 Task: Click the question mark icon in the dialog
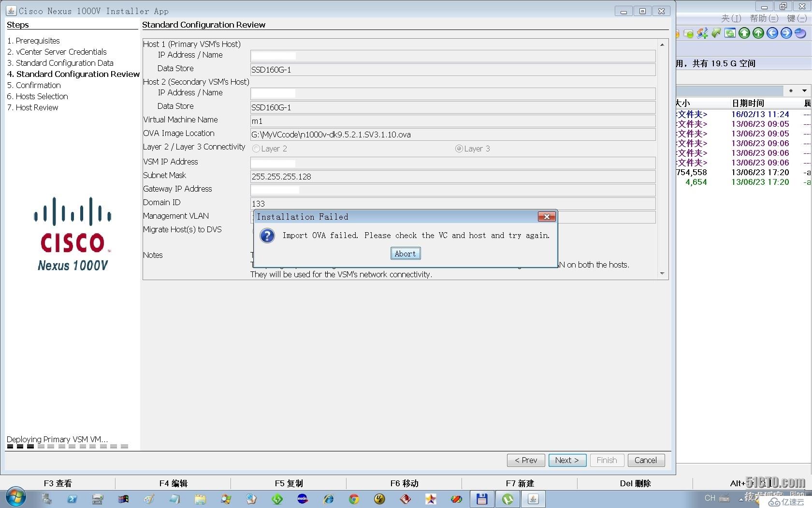[267, 236]
